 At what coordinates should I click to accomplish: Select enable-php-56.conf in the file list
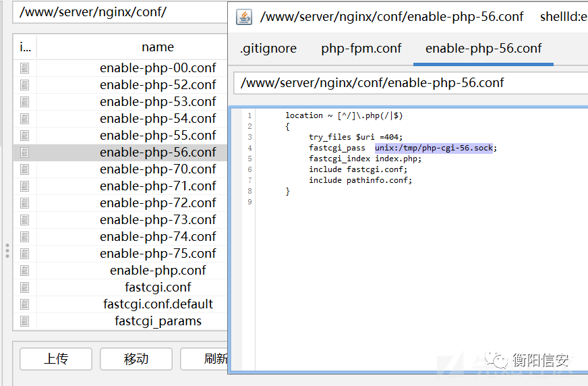tap(158, 153)
